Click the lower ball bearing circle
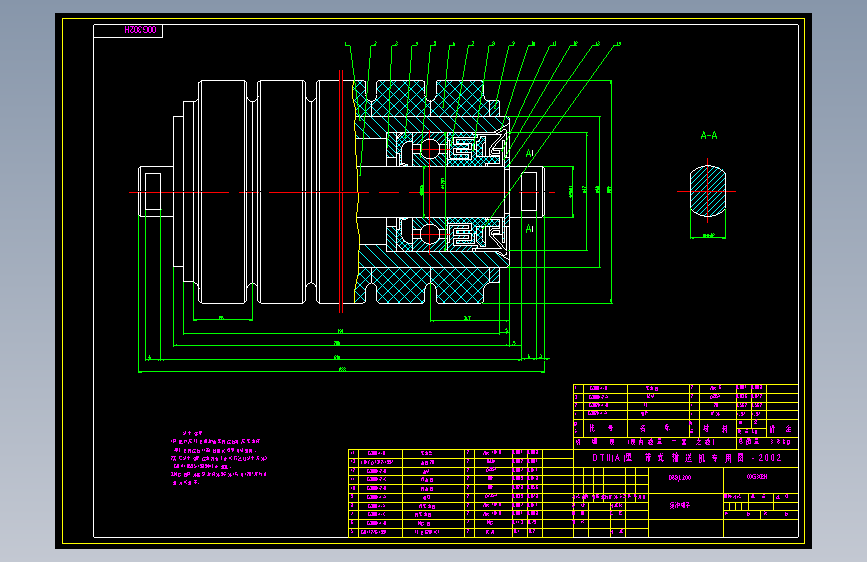 [x=430, y=234]
